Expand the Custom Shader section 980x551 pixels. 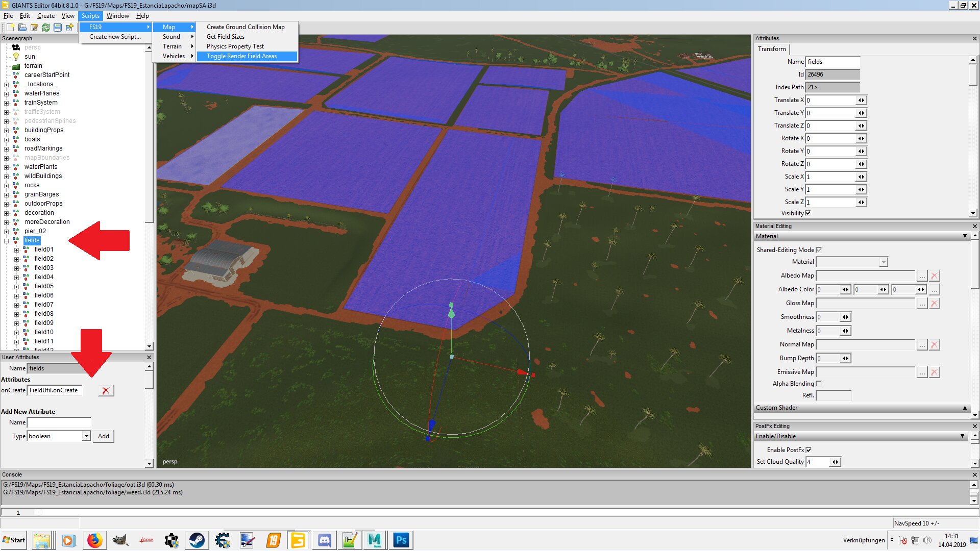(x=965, y=408)
